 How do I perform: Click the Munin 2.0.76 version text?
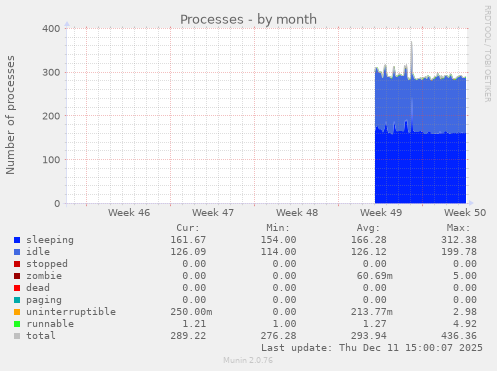[x=248, y=360]
